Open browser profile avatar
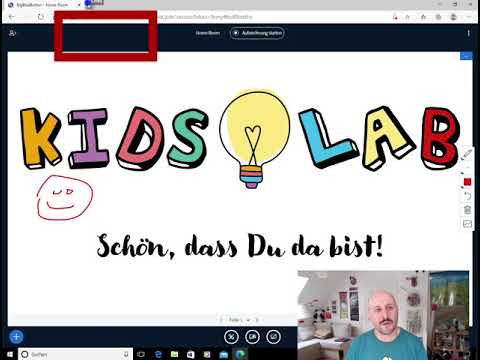Viewport: 480px width, 360px height. pos(453,17)
